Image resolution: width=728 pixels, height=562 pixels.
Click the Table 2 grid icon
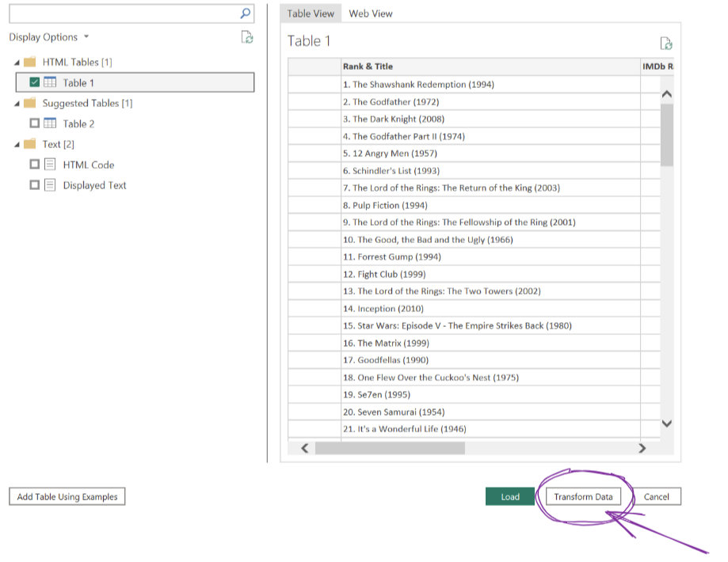pos(50,123)
